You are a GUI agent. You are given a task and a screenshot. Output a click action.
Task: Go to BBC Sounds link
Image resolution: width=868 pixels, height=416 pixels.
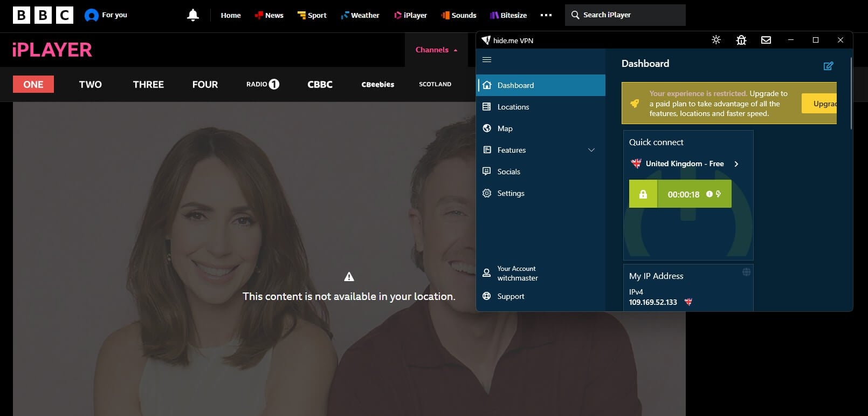pyautogui.click(x=459, y=15)
